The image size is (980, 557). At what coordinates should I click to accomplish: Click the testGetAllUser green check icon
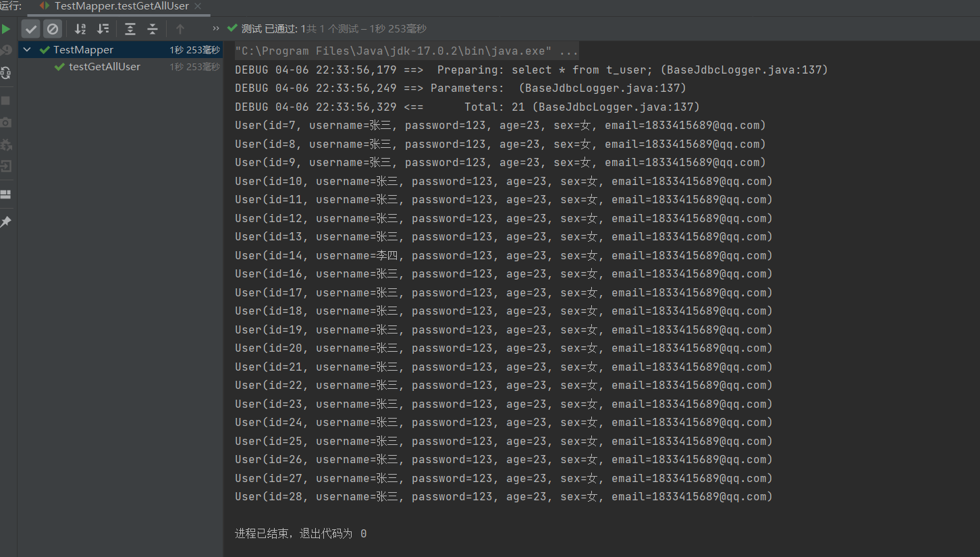point(60,67)
